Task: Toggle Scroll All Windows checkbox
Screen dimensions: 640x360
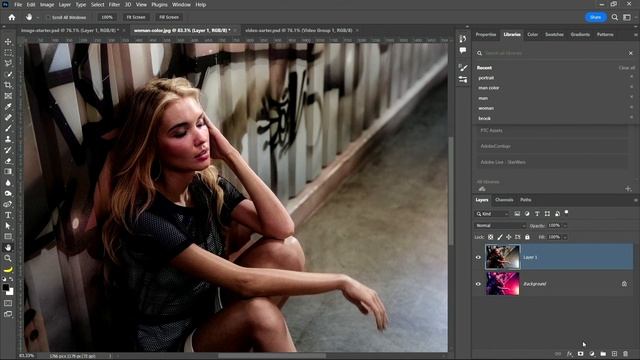Action: [48, 18]
